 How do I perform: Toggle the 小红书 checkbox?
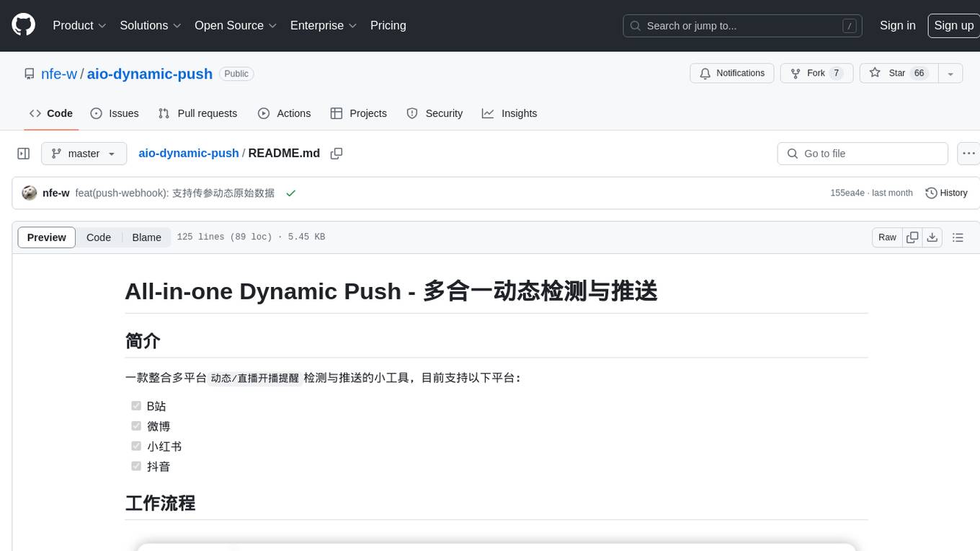click(x=136, y=446)
